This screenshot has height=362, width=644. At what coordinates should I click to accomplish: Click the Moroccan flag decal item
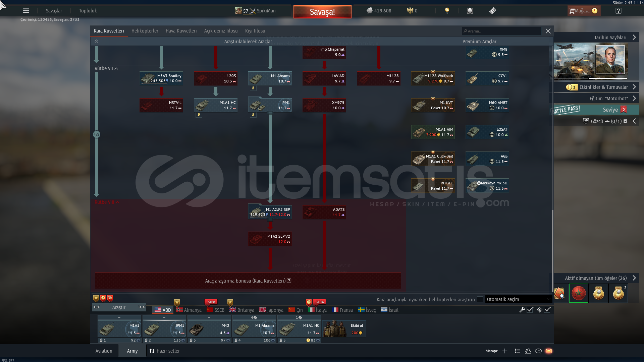coord(579,293)
